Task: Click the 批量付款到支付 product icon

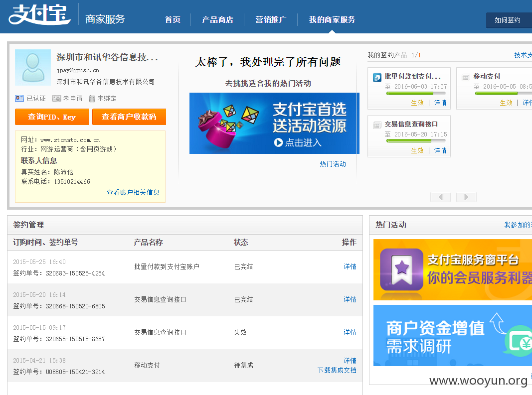Action: [x=377, y=77]
